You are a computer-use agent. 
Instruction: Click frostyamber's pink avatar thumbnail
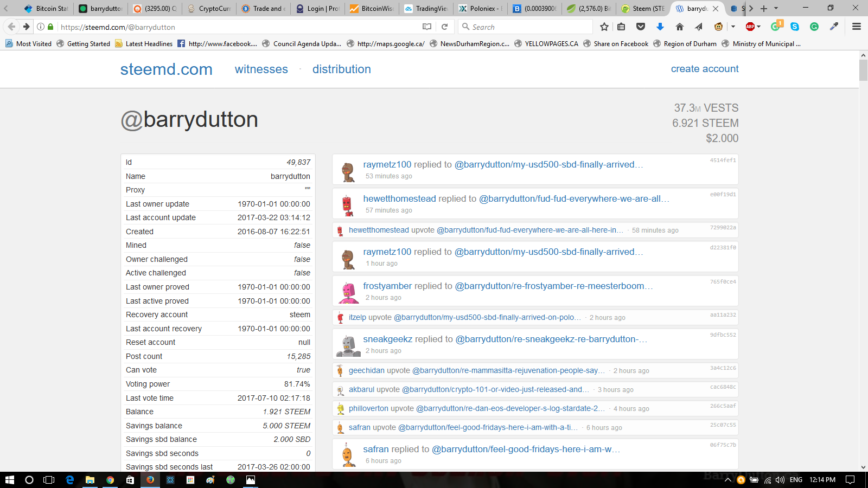(348, 292)
